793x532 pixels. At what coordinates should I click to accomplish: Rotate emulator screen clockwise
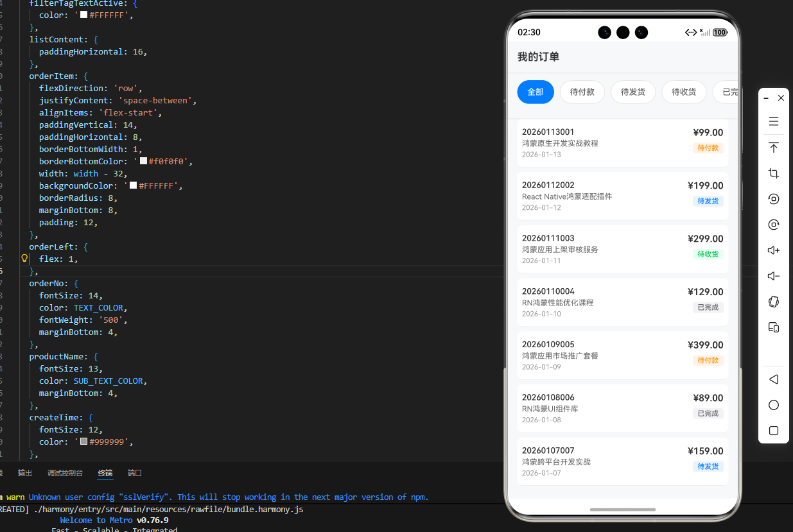774,225
